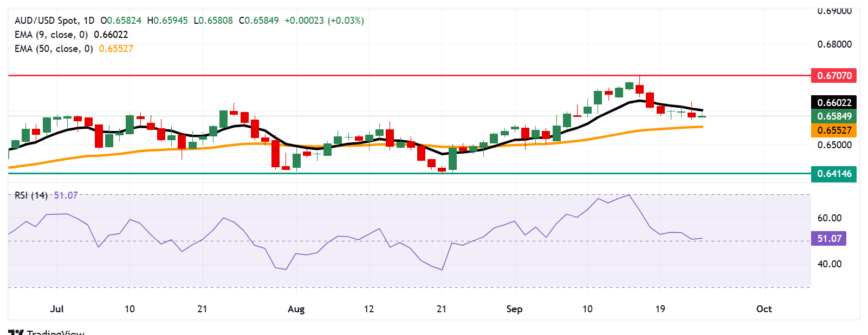
Task: Click the 0.69000 price scale label
Action: click(834, 11)
